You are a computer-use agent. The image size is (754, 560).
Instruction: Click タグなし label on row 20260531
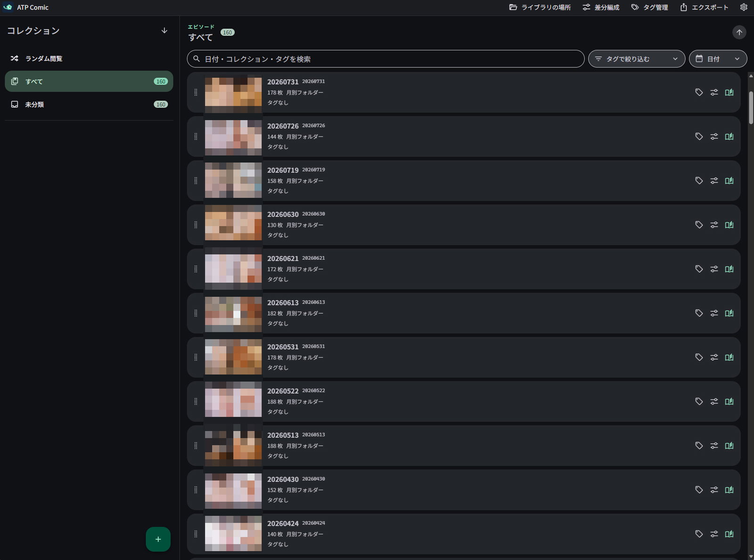tap(278, 368)
